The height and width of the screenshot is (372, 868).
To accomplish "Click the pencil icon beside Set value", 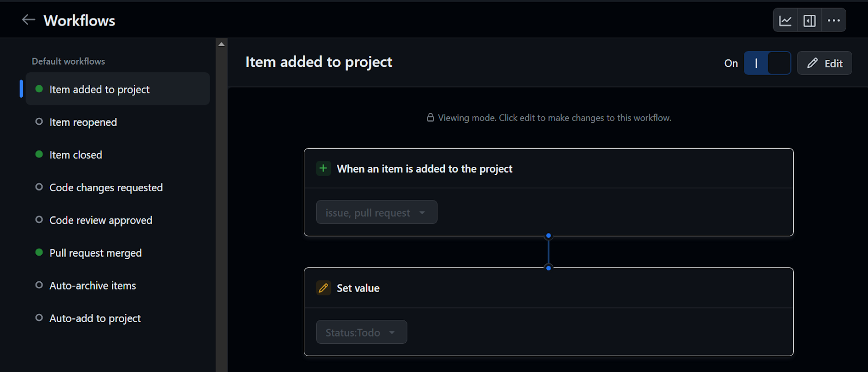I will point(323,288).
